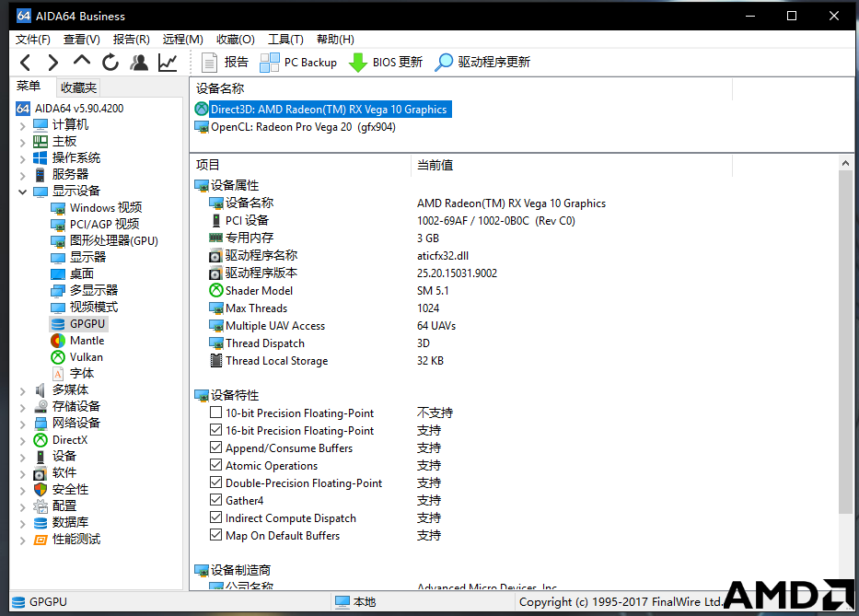Open the 帮助(H) menu

coord(335,40)
